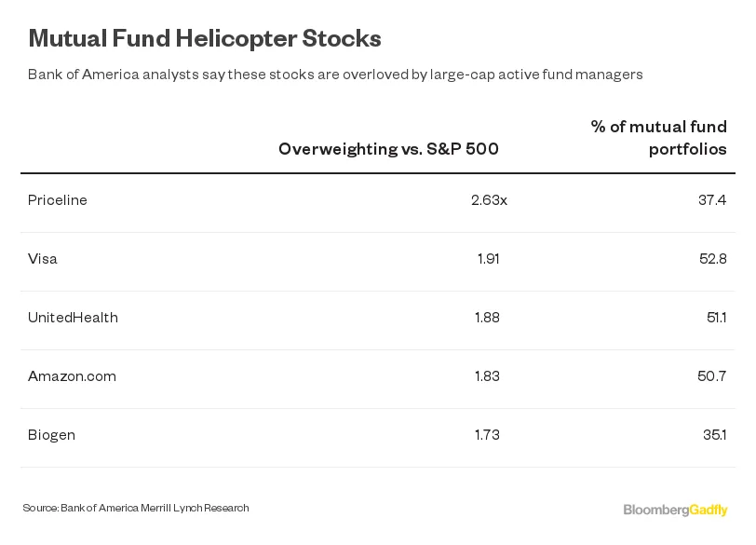Click the subtitle about overloved stocks
Viewport: 756px width, 545px height.
[x=335, y=75]
